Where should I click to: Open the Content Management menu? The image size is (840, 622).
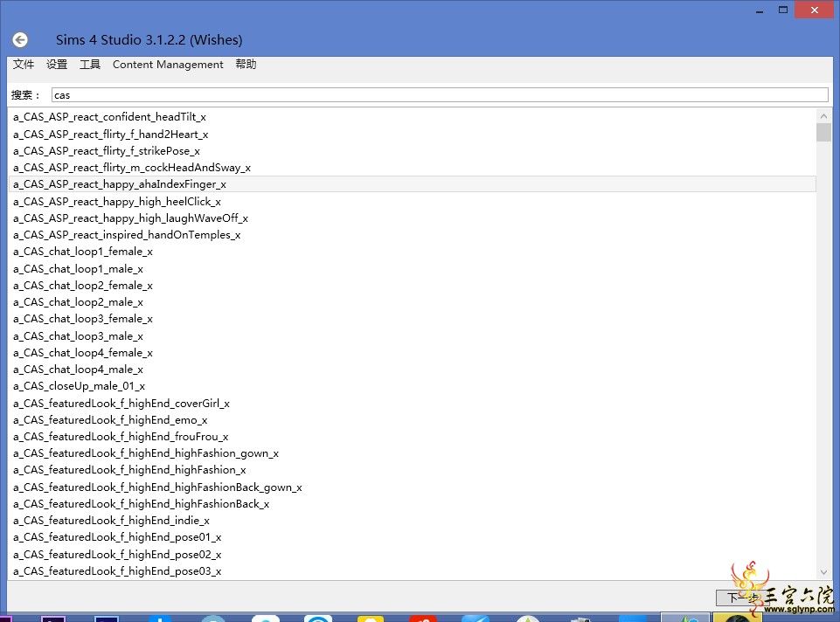168,65
